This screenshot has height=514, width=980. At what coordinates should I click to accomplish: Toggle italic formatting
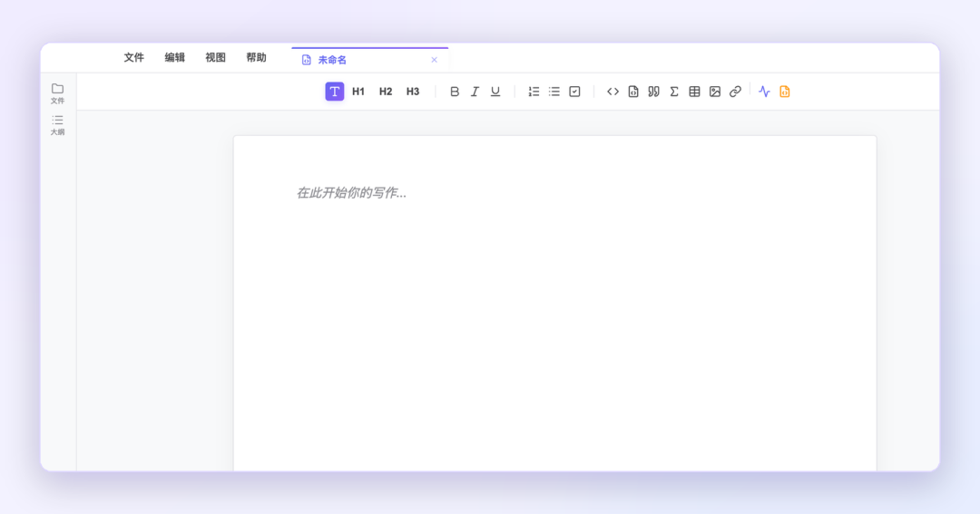point(475,92)
